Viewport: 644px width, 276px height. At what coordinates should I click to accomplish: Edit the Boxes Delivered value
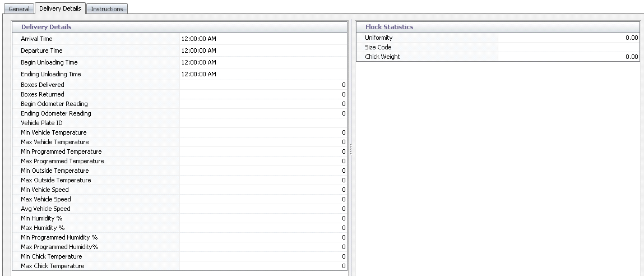(x=263, y=85)
